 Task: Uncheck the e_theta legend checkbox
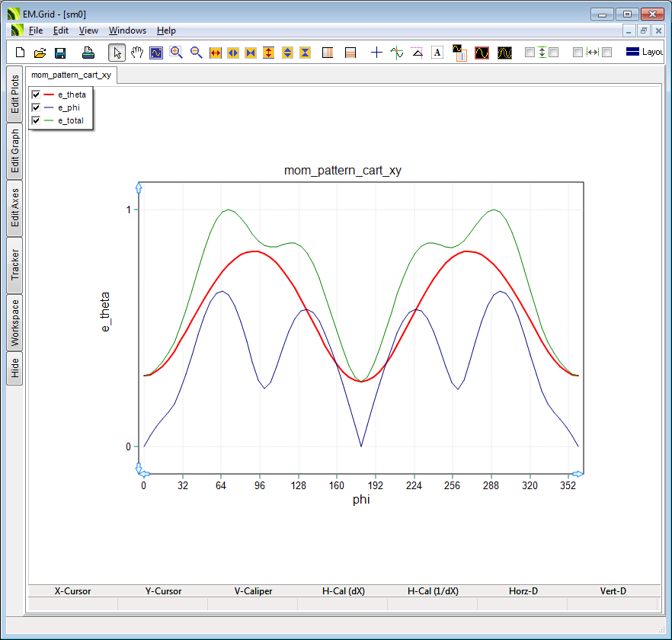pos(36,94)
